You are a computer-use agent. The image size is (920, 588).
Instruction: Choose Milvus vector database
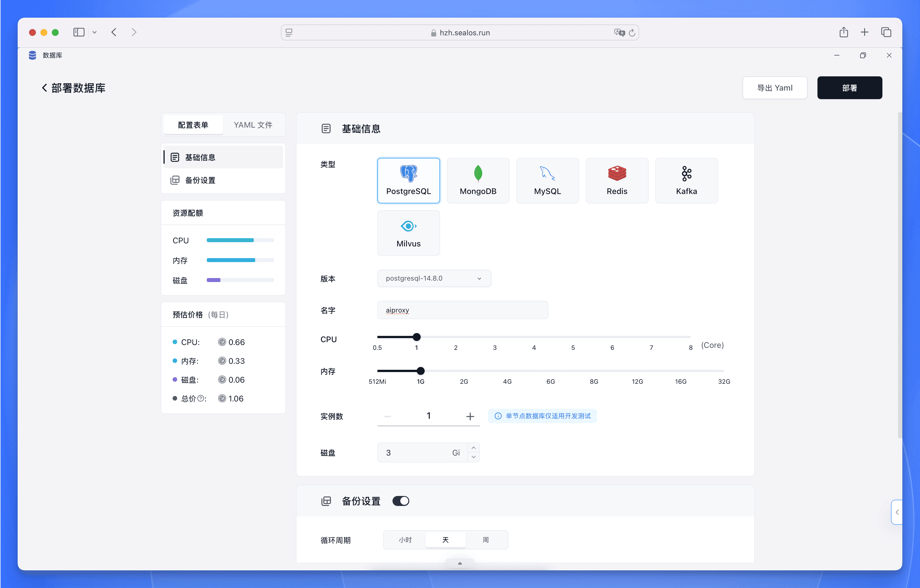pyautogui.click(x=408, y=233)
